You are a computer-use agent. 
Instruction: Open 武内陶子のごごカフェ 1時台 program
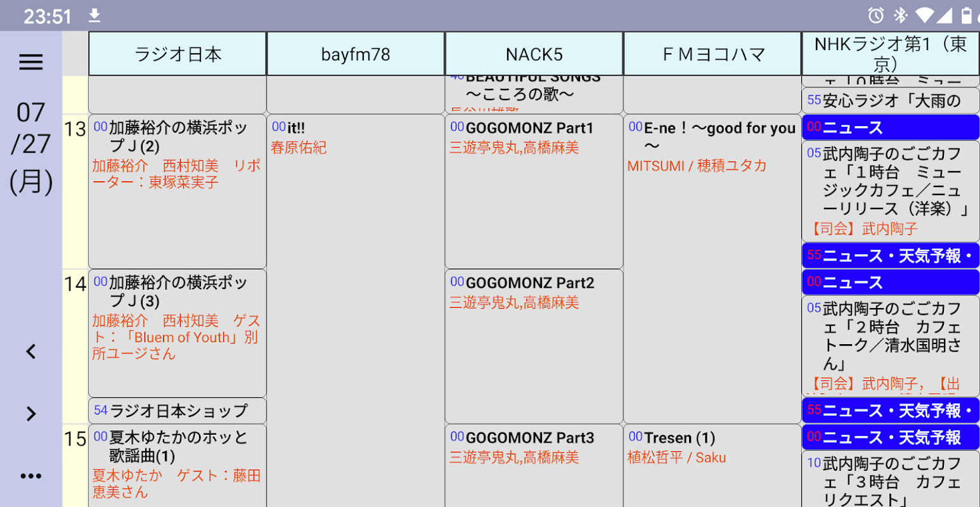click(891, 191)
